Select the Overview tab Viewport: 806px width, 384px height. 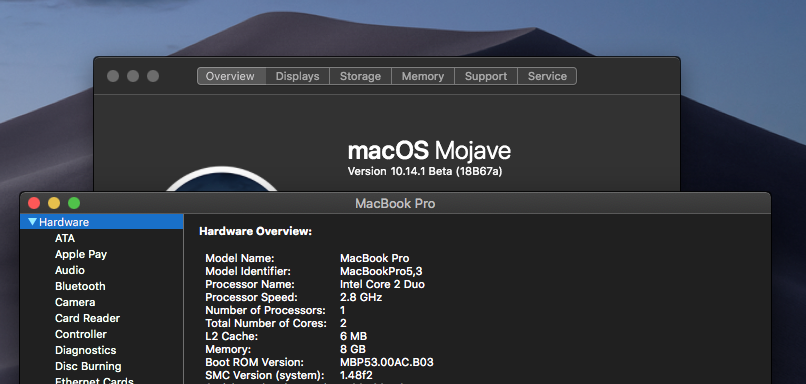pos(230,76)
